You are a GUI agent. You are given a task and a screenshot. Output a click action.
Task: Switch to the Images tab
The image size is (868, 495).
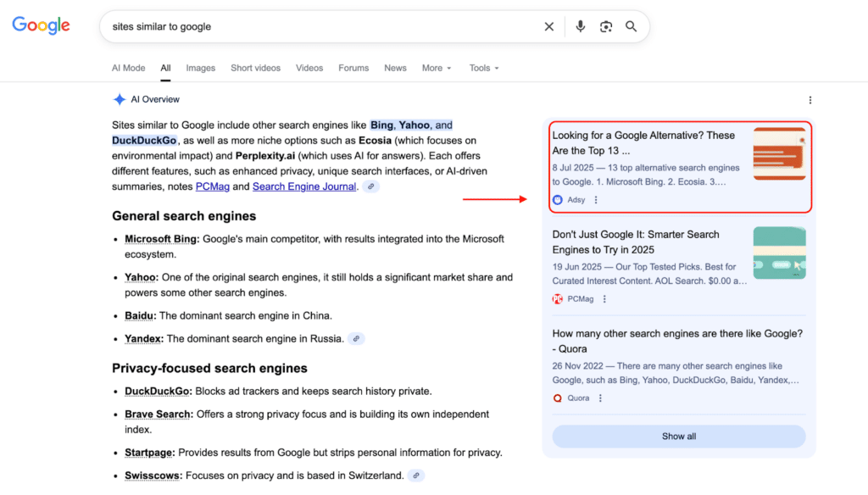(201, 68)
